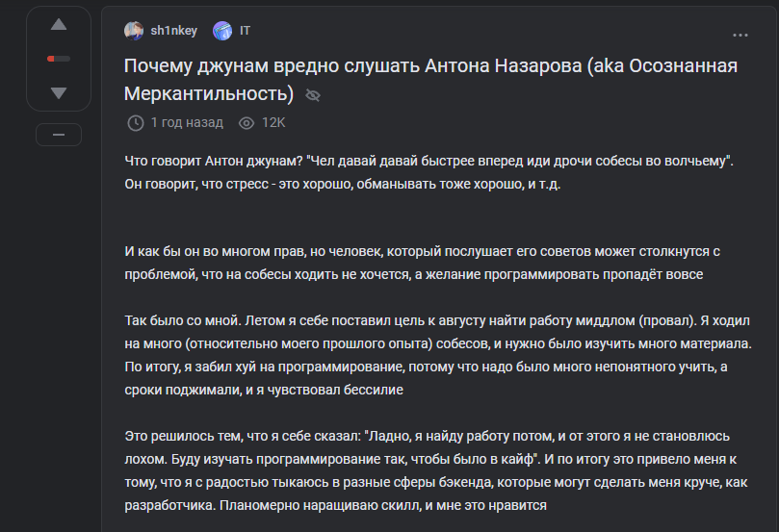This screenshot has width=779, height=532.
Task: Click the paragraph starting "И как бы он"
Action: click(423, 263)
